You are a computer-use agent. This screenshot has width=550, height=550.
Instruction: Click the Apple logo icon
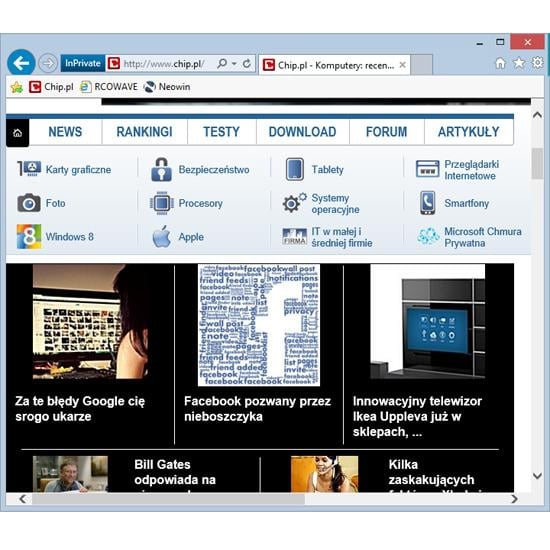click(161, 236)
